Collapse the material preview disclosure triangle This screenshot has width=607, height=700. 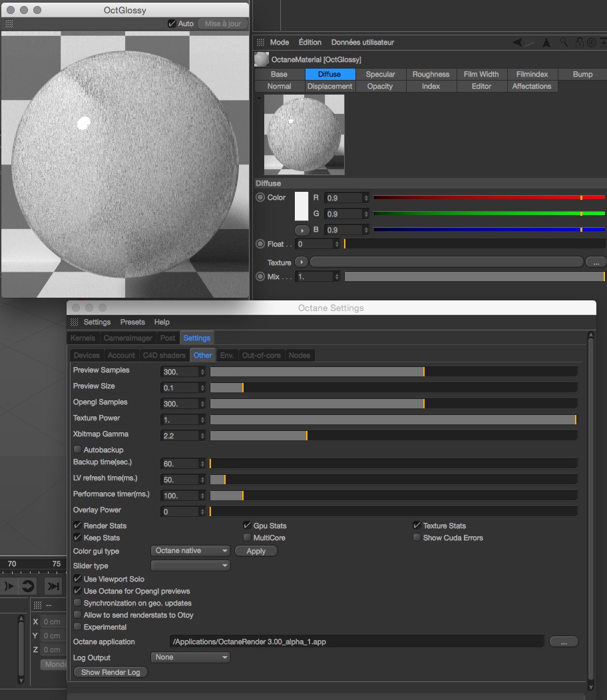pyautogui.click(x=259, y=98)
